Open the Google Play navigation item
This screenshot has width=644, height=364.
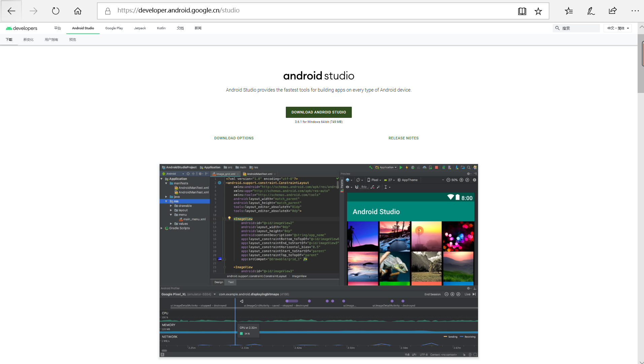coord(114,28)
